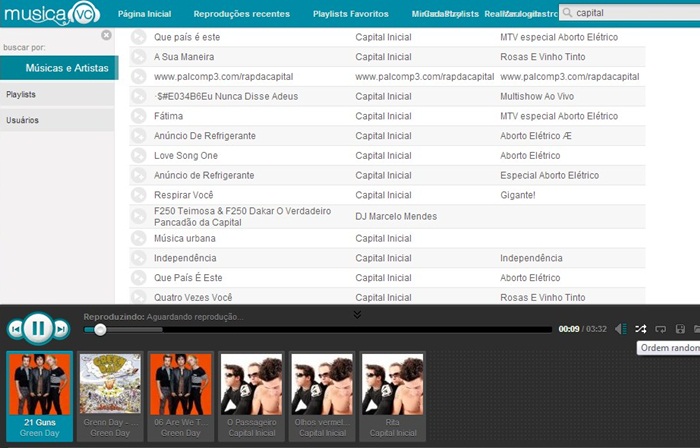Close the search sidebar with the X icon
The width and height of the screenshot is (700, 448).
tap(106, 35)
